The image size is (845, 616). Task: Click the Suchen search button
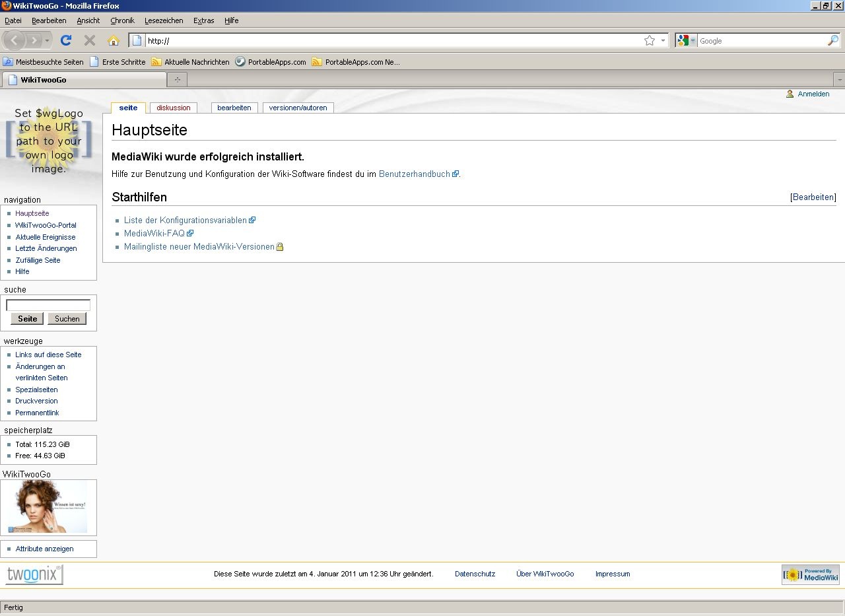[x=67, y=319]
